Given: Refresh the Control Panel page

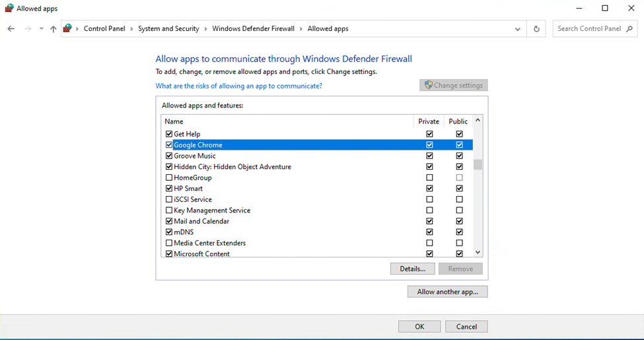Looking at the screenshot, I should coord(536,29).
